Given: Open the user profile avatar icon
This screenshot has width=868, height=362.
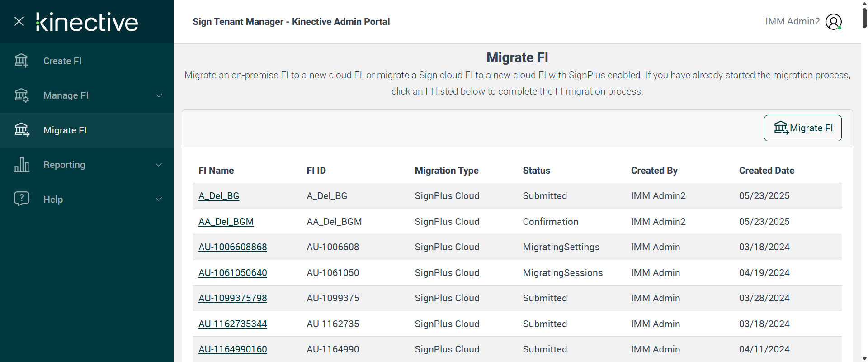Looking at the screenshot, I should pos(833,22).
